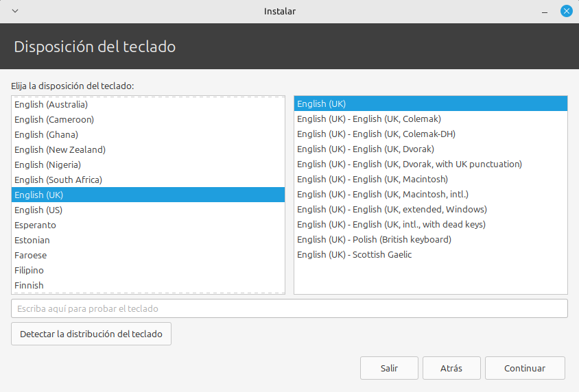Click the keyboard test input field

pyautogui.click(x=289, y=308)
